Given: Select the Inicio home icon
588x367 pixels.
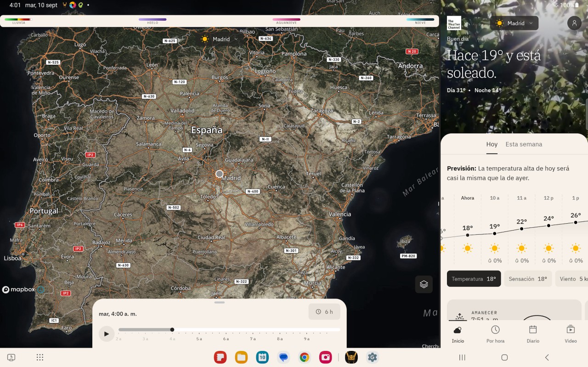Looking at the screenshot, I should tap(458, 334).
